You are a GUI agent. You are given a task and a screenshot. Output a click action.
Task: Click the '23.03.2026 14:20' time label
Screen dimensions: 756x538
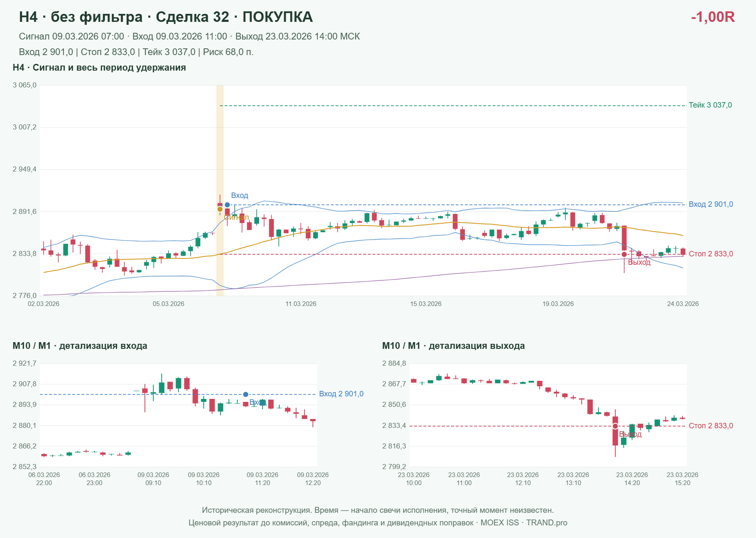[632, 479]
